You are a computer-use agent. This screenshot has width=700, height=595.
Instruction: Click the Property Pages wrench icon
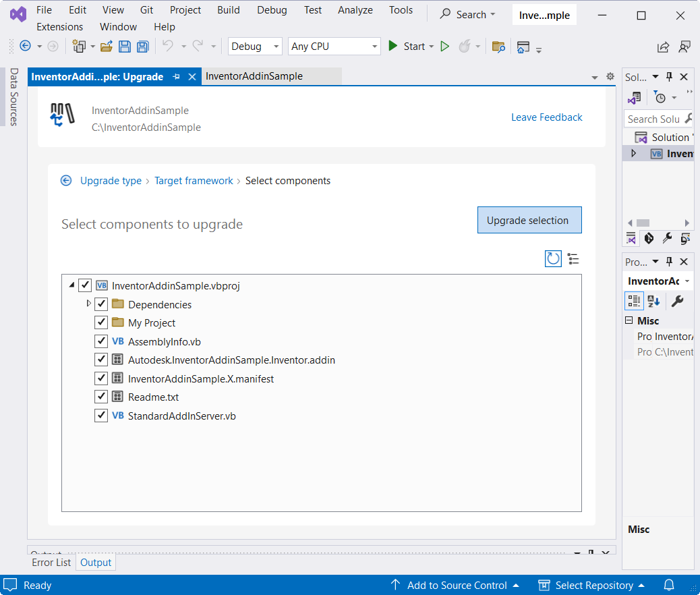(x=678, y=301)
